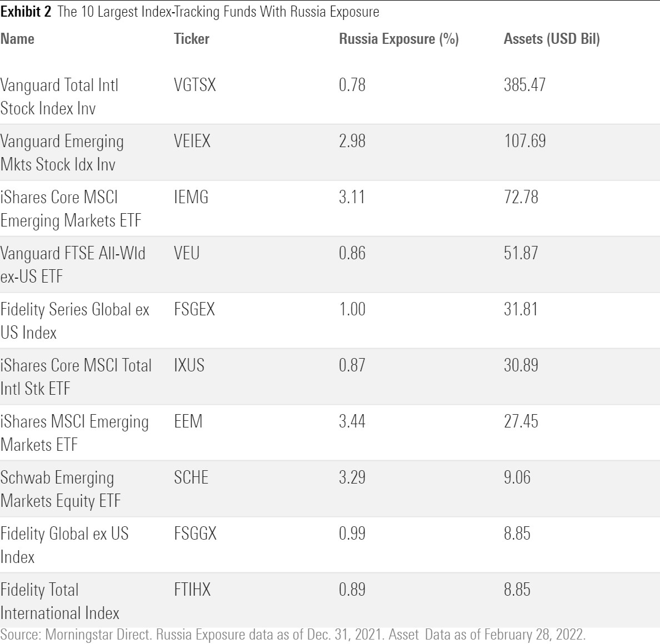Select the 3.44 Russia exposure value
The width and height of the screenshot is (660, 644).
coord(352,421)
